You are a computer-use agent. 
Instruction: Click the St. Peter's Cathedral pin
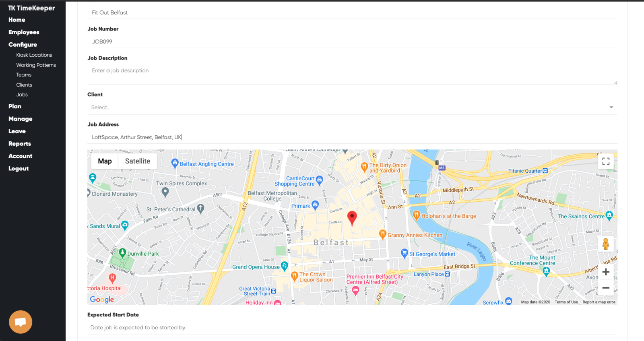[x=201, y=208]
